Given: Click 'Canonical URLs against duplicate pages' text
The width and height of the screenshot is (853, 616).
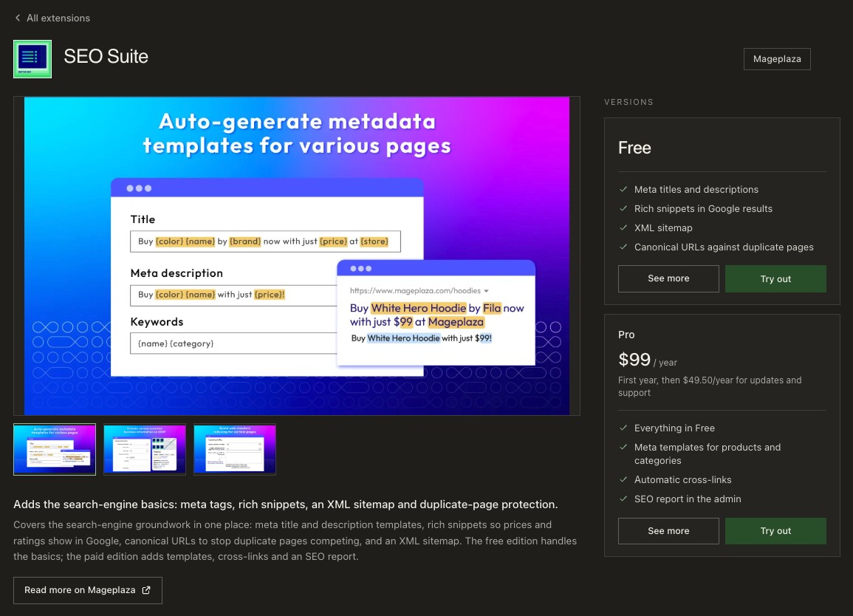Looking at the screenshot, I should (x=724, y=247).
